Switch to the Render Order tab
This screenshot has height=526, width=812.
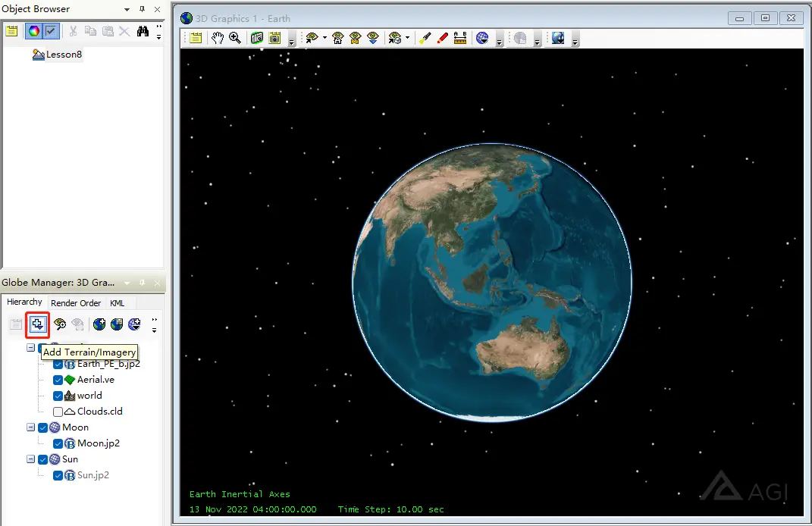pyautogui.click(x=76, y=303)
